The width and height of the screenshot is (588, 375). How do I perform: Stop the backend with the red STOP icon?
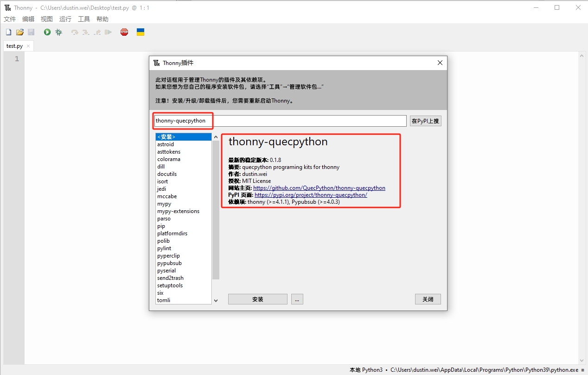coord(124,32)
